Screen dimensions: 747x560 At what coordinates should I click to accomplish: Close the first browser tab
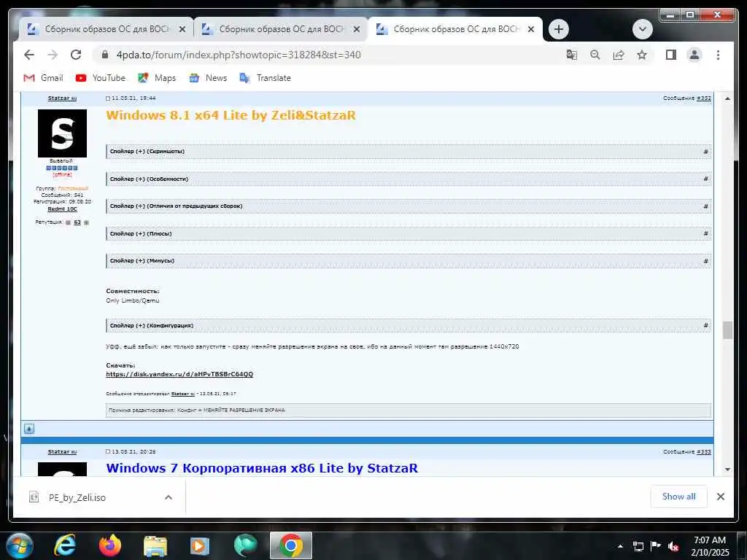coord(182,29)
